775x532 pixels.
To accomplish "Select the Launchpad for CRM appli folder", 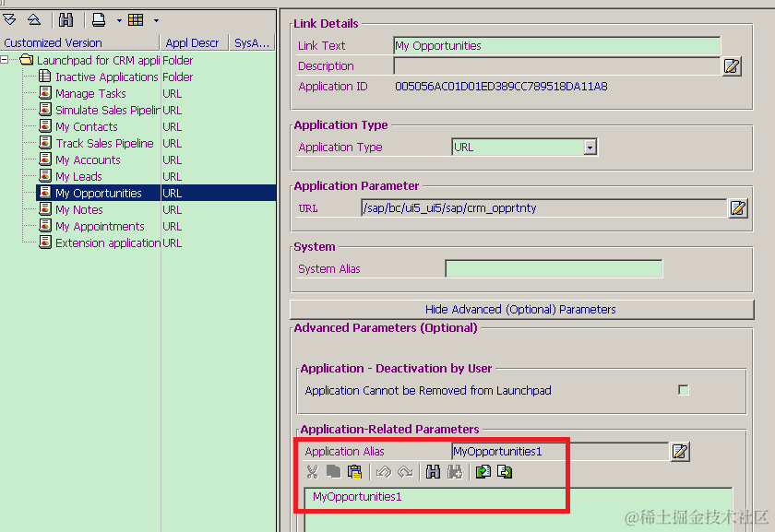I will 99,60.
